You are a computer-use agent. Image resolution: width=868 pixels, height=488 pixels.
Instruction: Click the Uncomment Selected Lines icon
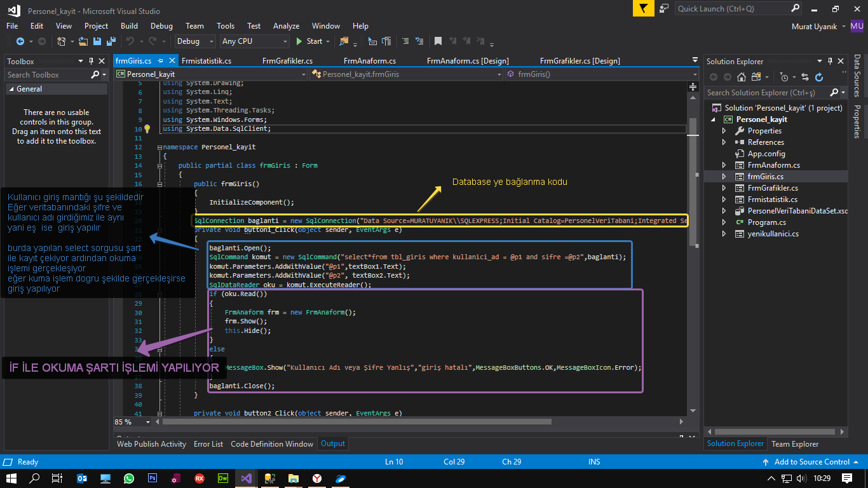click(x=419, y=41)
